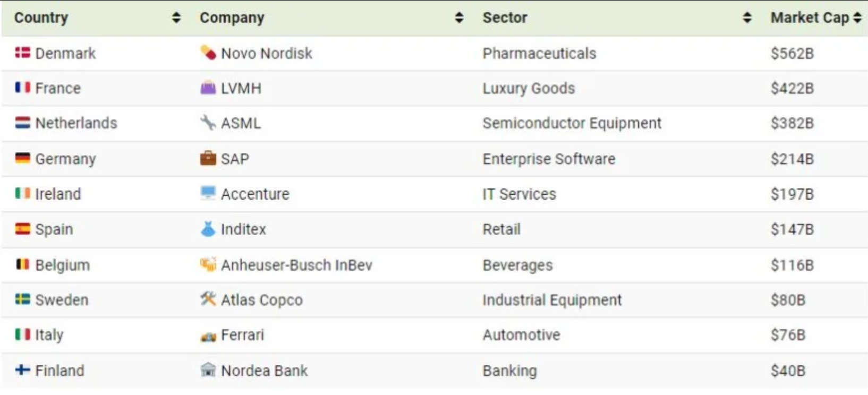
Task: Click the Market Cap column header label
Action: [809, 18]
